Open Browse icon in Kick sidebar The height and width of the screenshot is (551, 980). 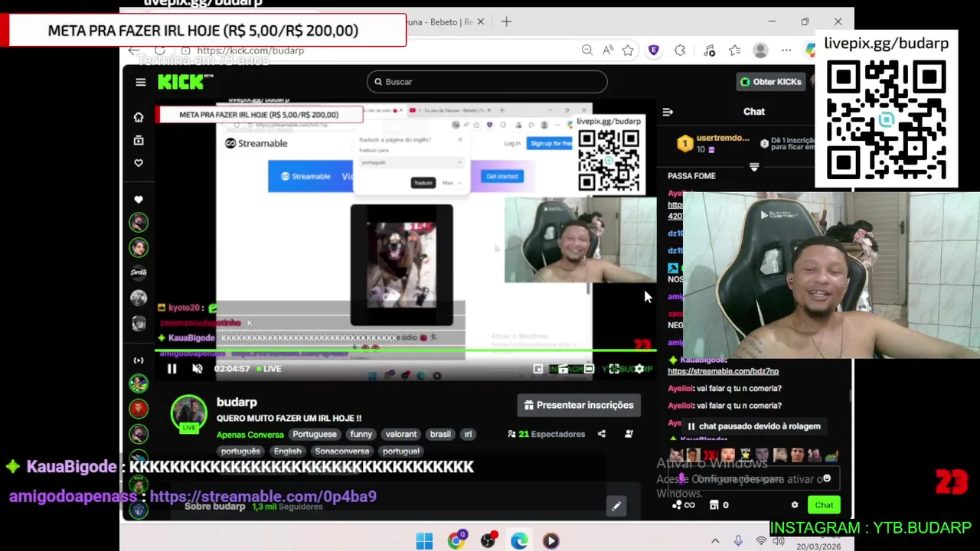(x=139, y=140)
